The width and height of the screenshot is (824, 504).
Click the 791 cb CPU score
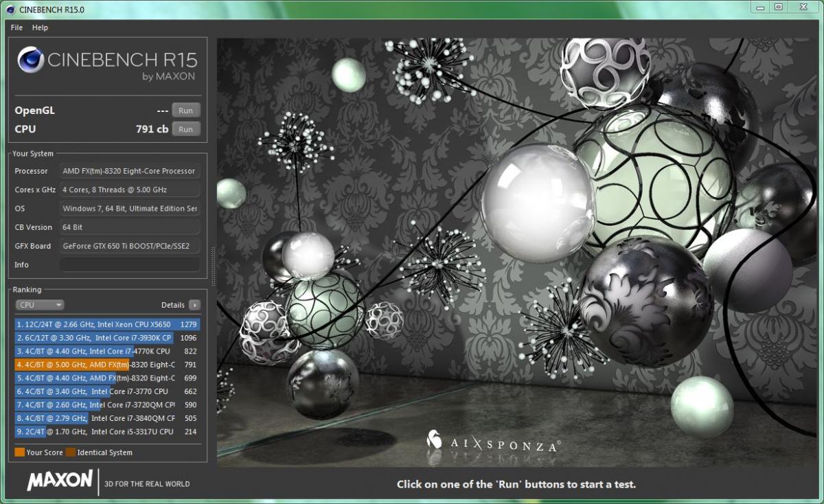[x=152, y=129]
